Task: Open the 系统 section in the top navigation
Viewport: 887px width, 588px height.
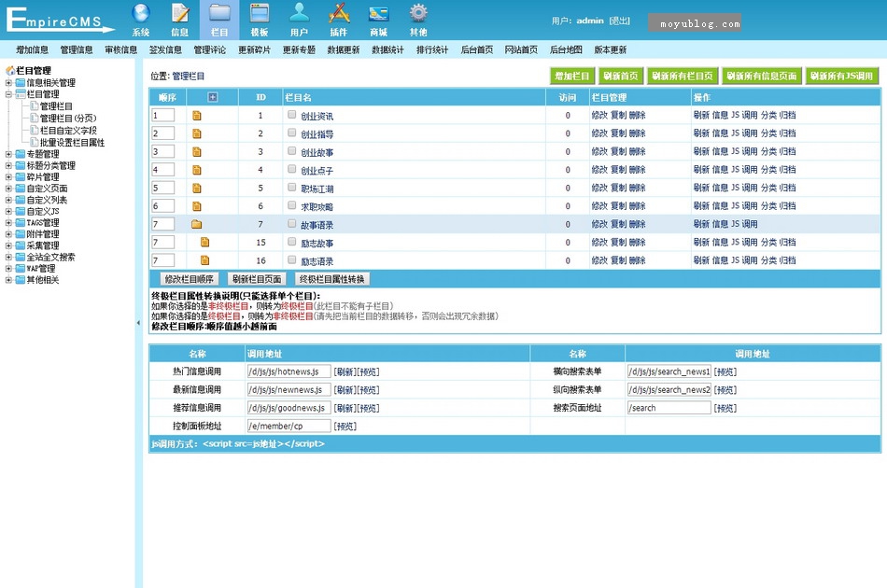Action: point(141,20)
